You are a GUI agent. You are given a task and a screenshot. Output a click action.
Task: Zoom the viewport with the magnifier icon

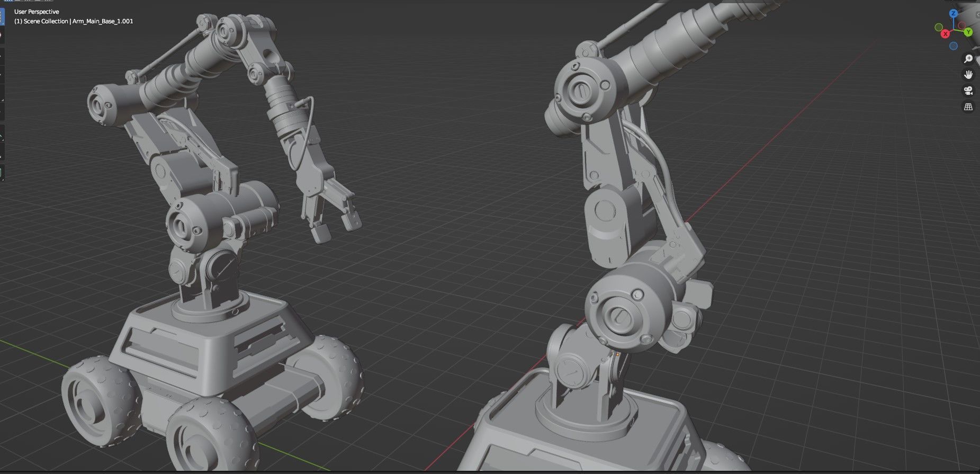pos(968,59)
